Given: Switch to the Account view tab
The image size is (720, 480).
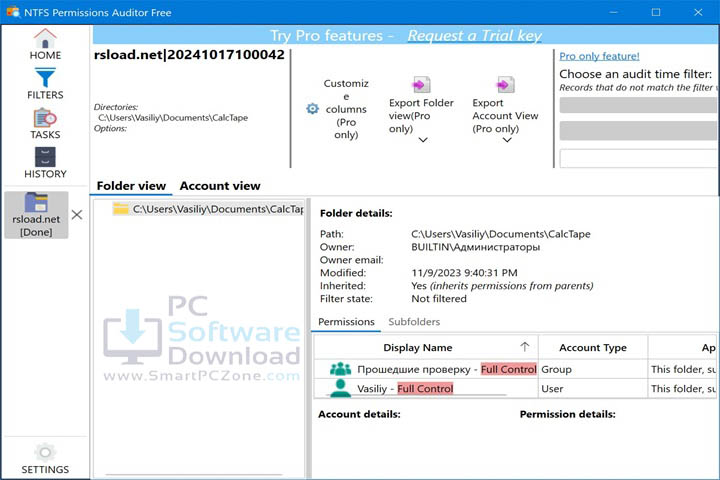Looking at the screenshot, I should point(220,186).
